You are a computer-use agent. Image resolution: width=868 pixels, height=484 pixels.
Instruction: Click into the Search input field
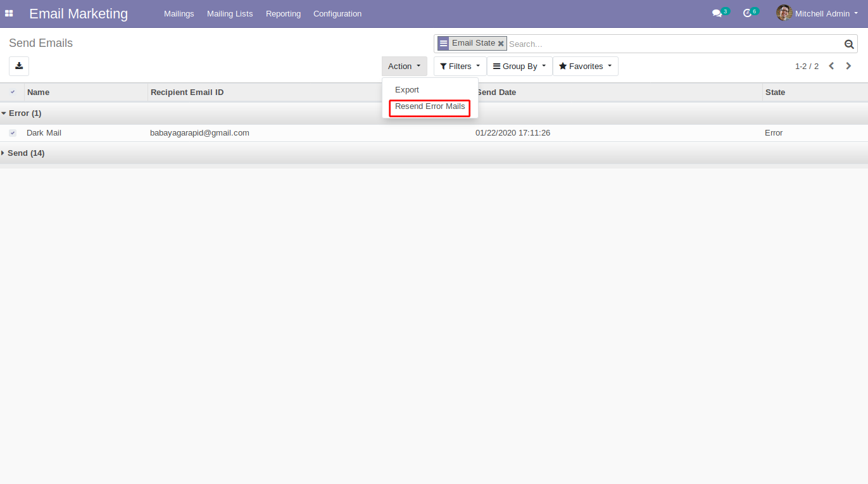pyautogui.click(x=675, y=44)
